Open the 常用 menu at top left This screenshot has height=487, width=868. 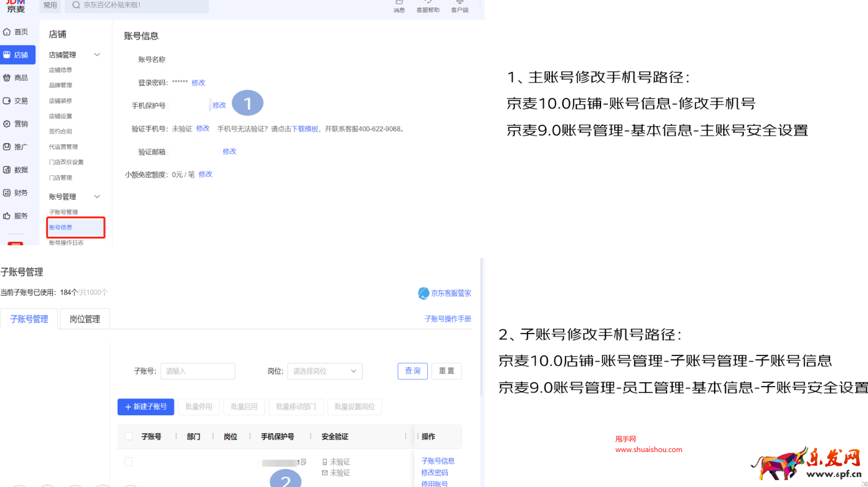click(50, 5)
